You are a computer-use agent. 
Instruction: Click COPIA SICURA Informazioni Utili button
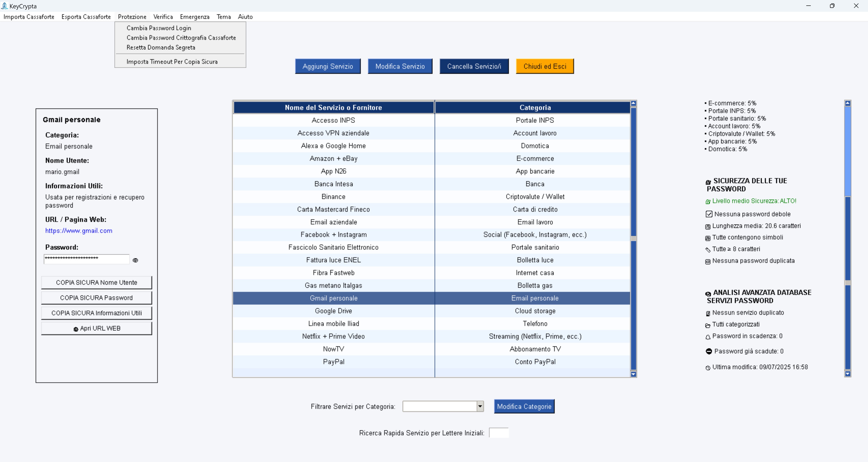tap(97, 313)
